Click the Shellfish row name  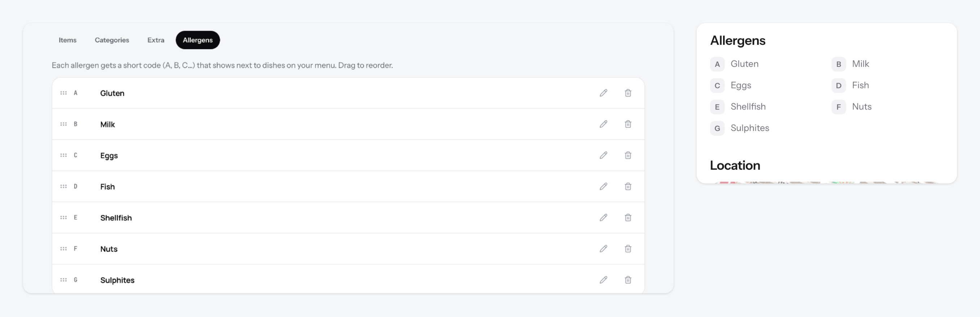pyautogui.click(x=116, y=218)
